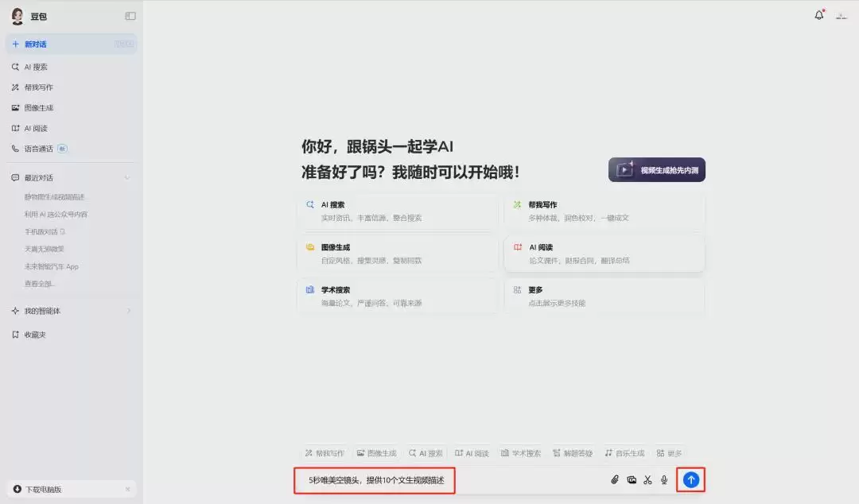Select the 学术搜索 card with 海量论文
859x504 pixels.
pyautogui.click(x=398, y=297)
